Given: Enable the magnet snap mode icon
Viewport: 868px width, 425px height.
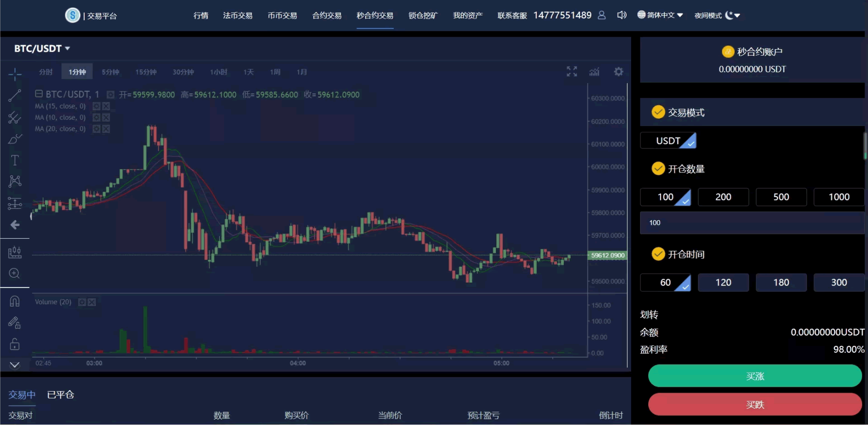Looking at the screenshot, I should click(x=15, y=301).
